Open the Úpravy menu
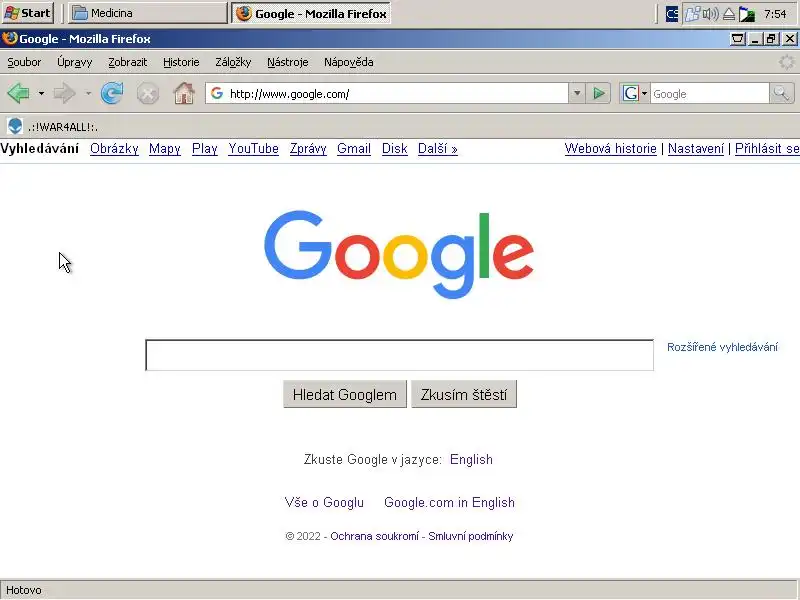 pos(74,62)
